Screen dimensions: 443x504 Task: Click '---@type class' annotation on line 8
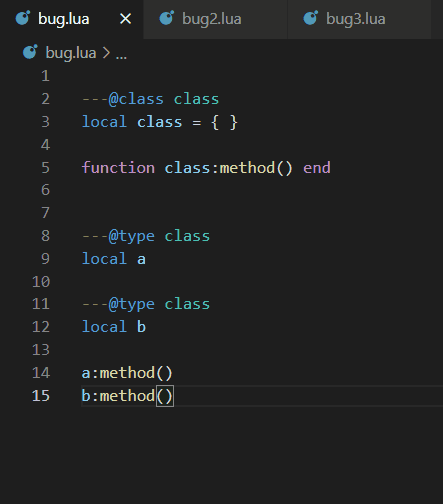coord(146,236)
